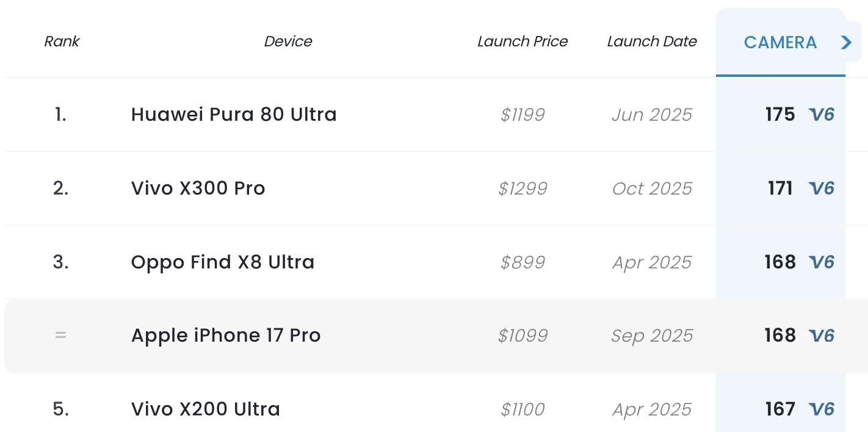The image size is (868, 432).
Task: Click the V6 badge for Vivo X200 Ultra
Action: (x=821, y=409)
